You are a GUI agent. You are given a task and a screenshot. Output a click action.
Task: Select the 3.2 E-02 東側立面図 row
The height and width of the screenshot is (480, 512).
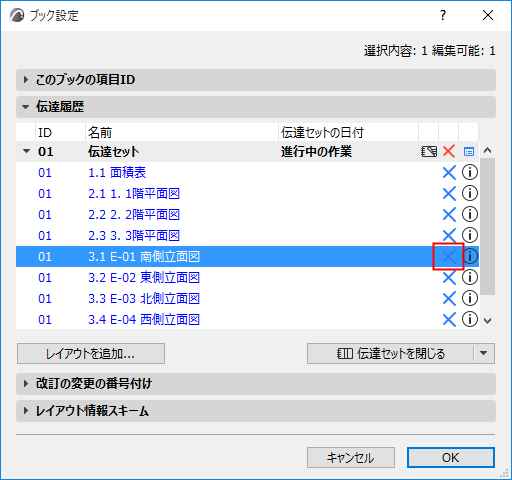point(247,277)
